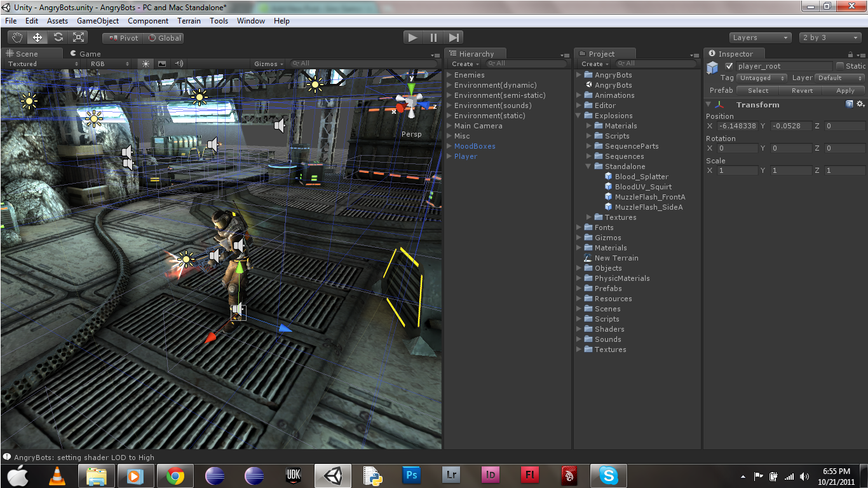Viewport: 868px width, 488px height.
Task: Open the Textured draw mode dropdown
Action: (x=43, y=64)
